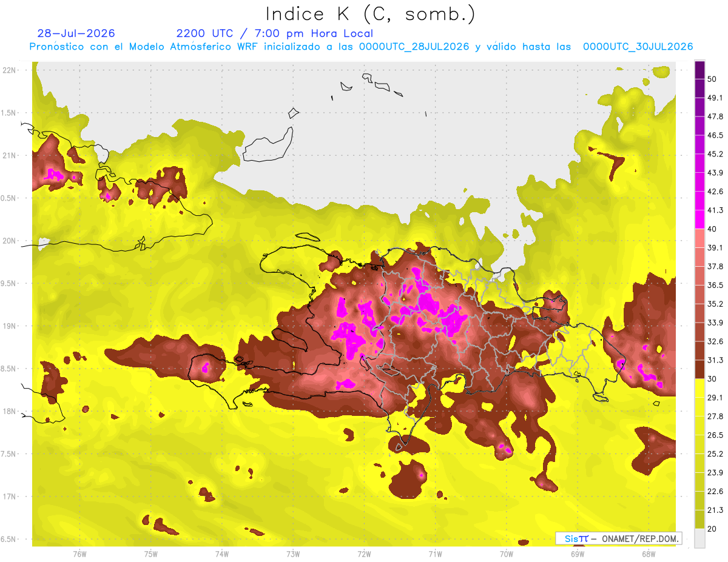Pick the bright yellow band between 29.1 and 30

pyautogui.click(x=699, y=388)
